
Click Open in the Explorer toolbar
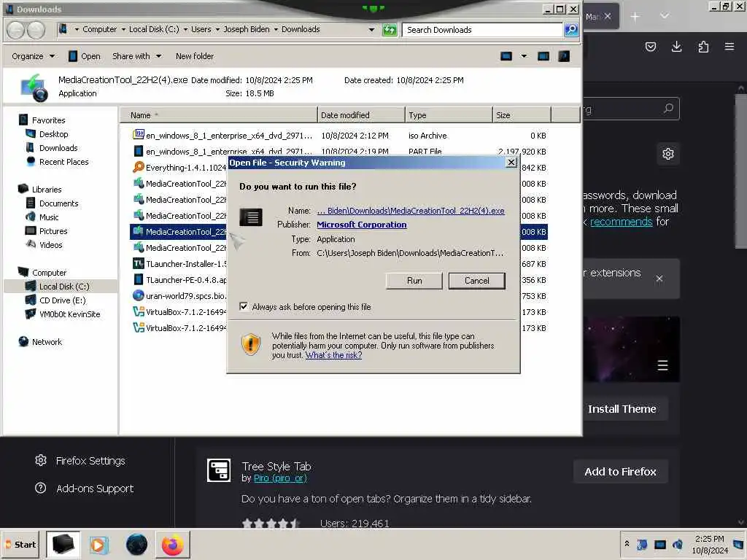(85, 56)
